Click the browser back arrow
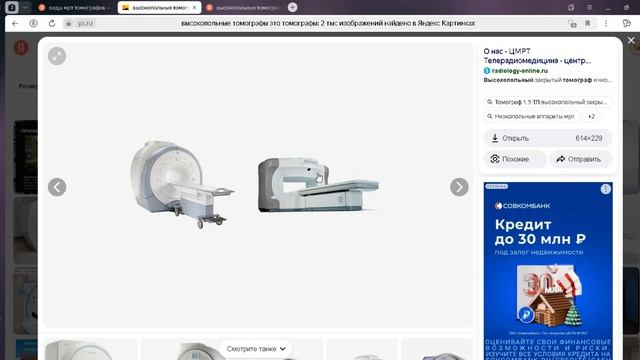The width and height of the screenshot is (640, 360). click(x=15, y=23)
